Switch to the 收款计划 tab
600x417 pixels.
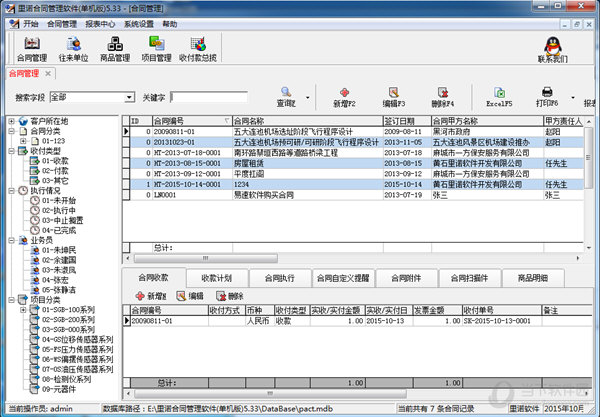216,277
